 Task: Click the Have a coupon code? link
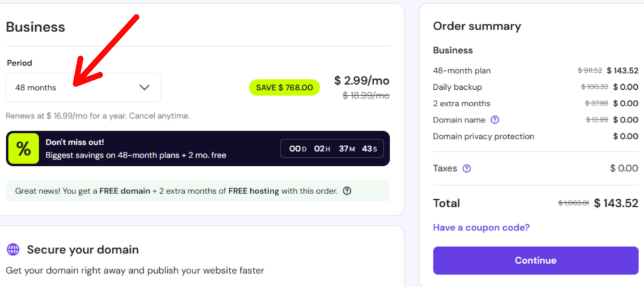(x=481, y=227)
